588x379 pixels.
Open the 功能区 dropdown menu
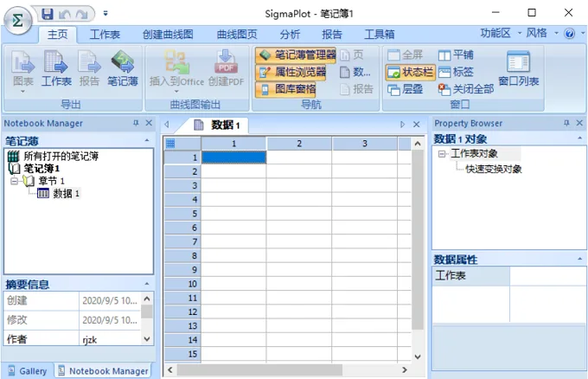[x=501, y=34]
